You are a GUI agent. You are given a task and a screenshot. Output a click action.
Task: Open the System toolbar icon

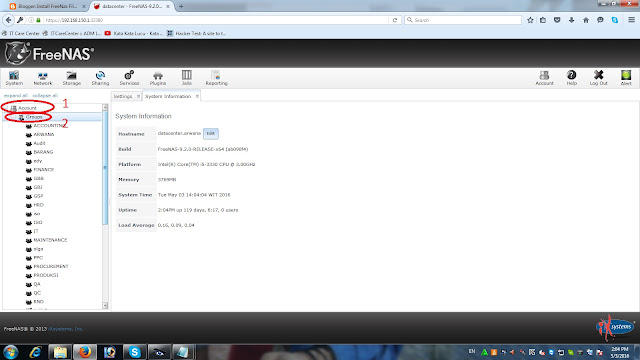click(14, 78)
